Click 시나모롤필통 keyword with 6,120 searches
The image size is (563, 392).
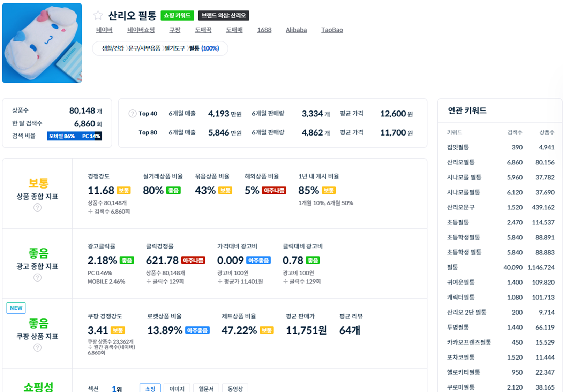point(464,192)
